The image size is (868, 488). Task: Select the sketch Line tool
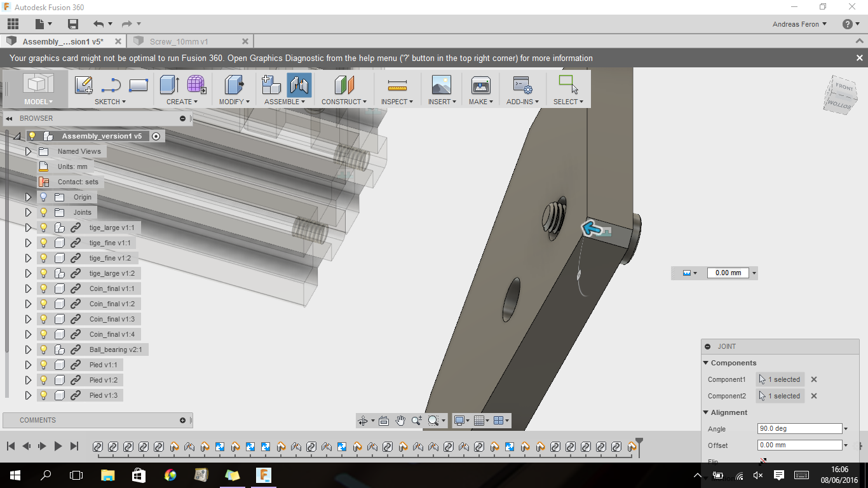point(111,85)
